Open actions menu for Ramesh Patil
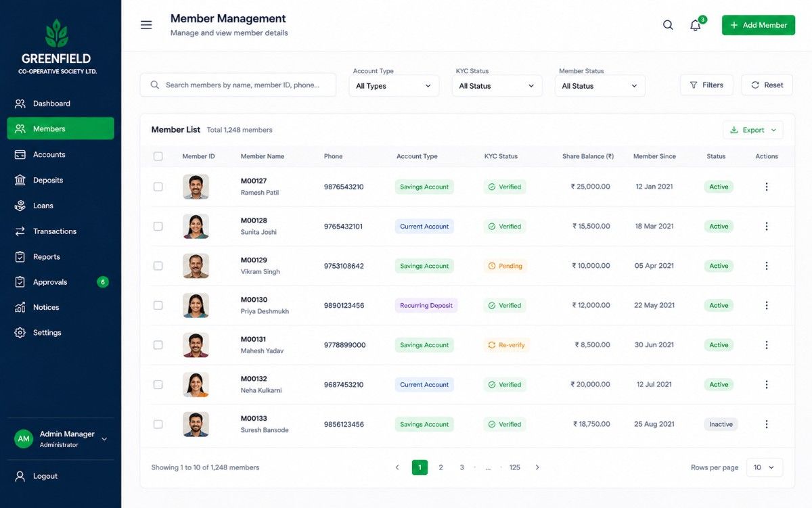The height and width of the screenshot is (508, 812). tap(767, 187)
